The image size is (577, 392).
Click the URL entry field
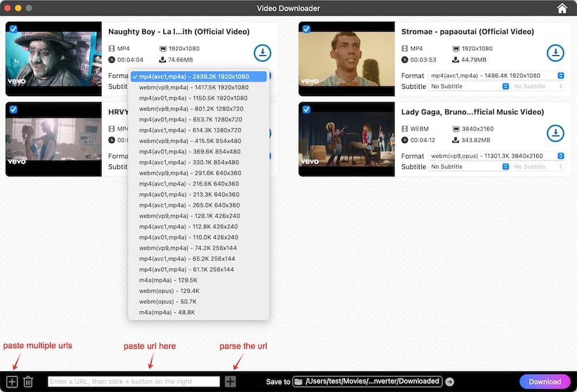[x=133, y=381]
